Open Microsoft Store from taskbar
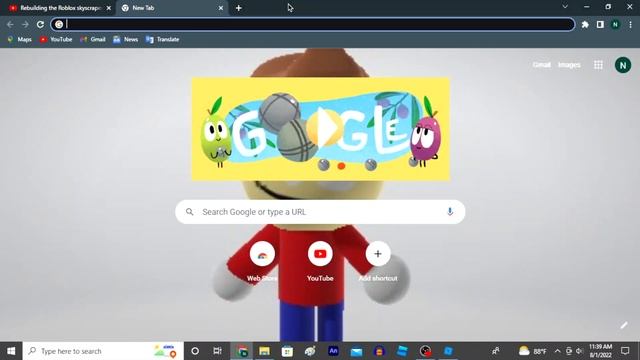This screenshot has width=640, height=360. pyautogui.click(x=287, y=351)
